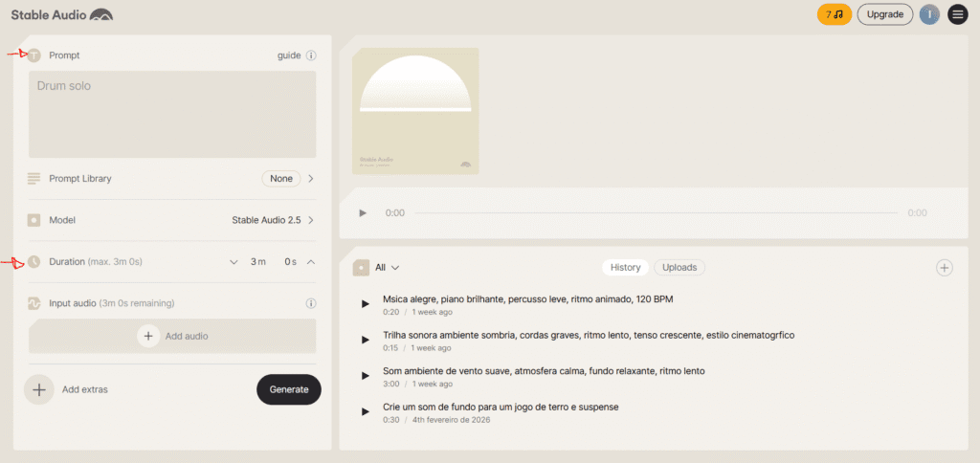Click the Upgrade button
Viewport: 980px width, 463px height.
884,14
